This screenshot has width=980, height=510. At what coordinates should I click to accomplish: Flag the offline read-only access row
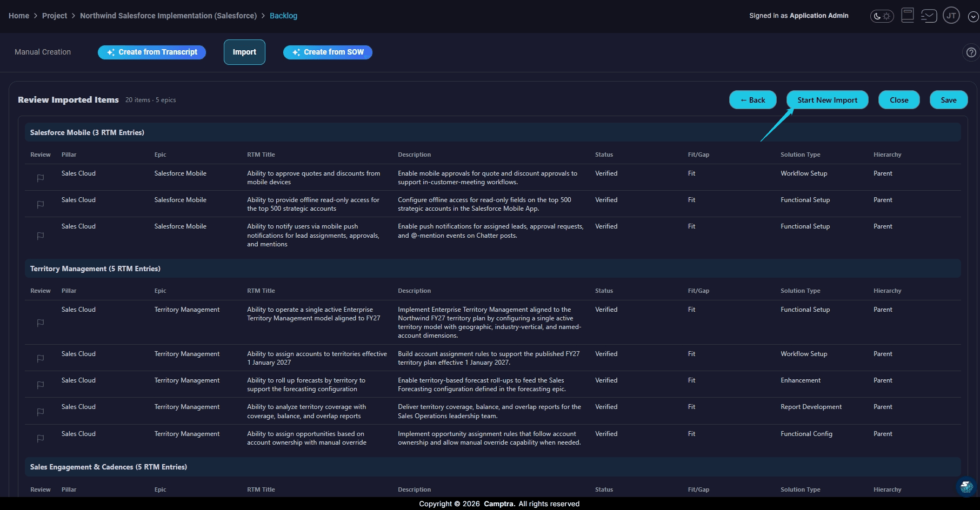click(x=41, y=204)
